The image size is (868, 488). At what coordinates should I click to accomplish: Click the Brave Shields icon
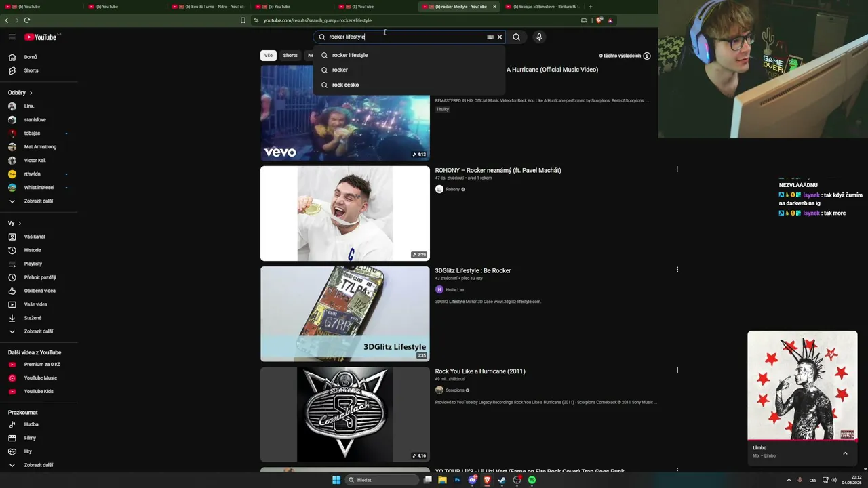point(599,20)
